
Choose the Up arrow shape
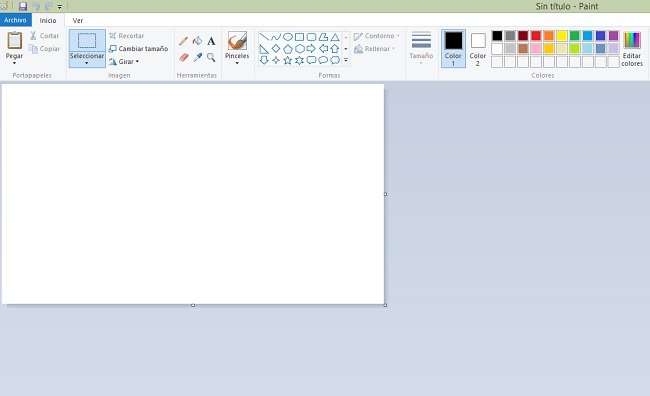click(335, 49)
